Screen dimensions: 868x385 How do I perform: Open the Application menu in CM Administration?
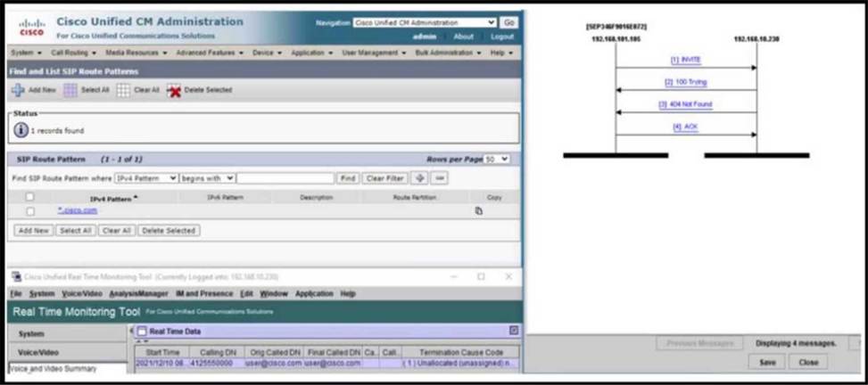pyautogui.click(x=311, y=53)
